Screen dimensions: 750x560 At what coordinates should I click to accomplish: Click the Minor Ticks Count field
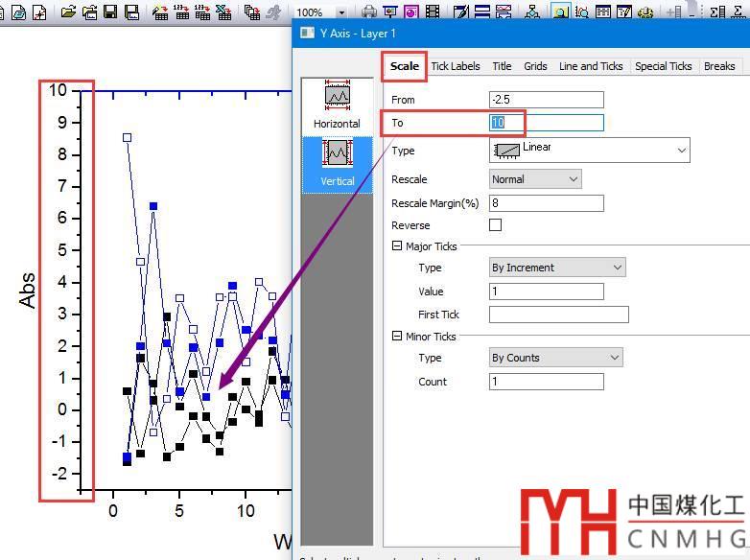[547, 381]
